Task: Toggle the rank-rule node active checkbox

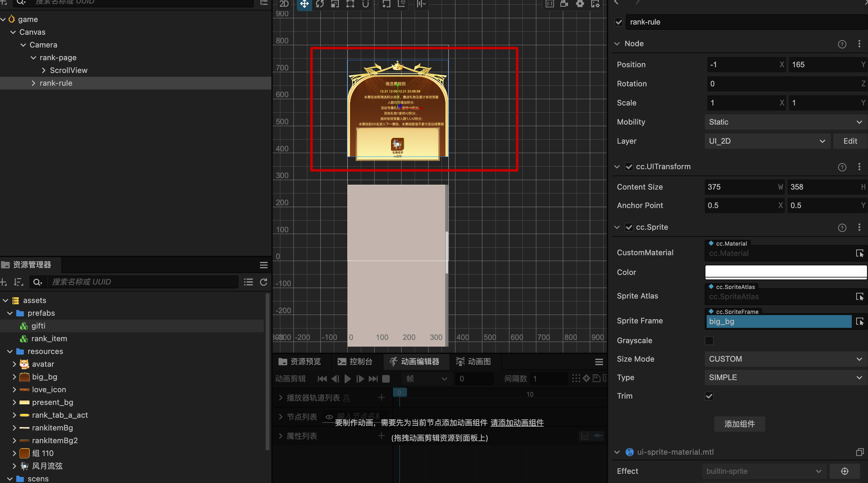Action: click(619, 22)
